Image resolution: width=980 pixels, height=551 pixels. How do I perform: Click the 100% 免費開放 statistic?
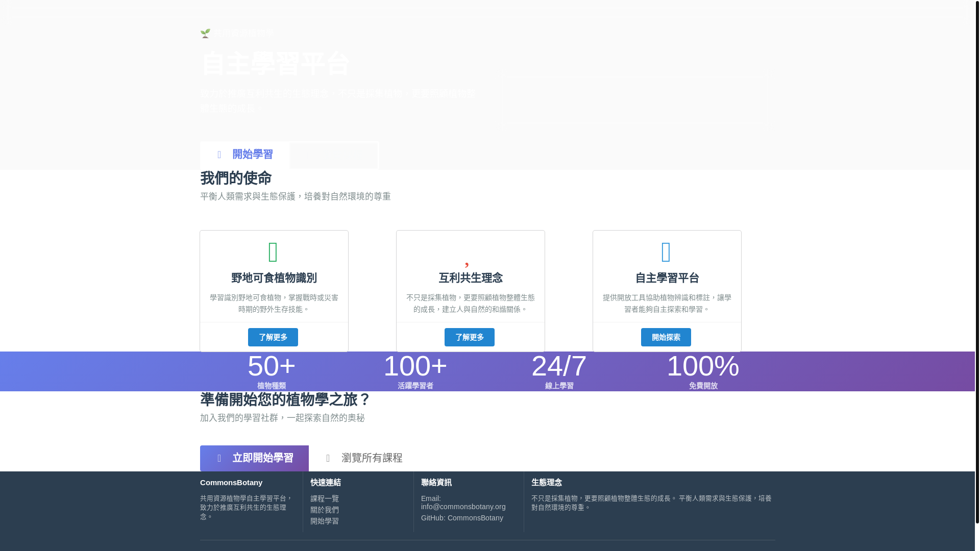[x=703, y=371]
